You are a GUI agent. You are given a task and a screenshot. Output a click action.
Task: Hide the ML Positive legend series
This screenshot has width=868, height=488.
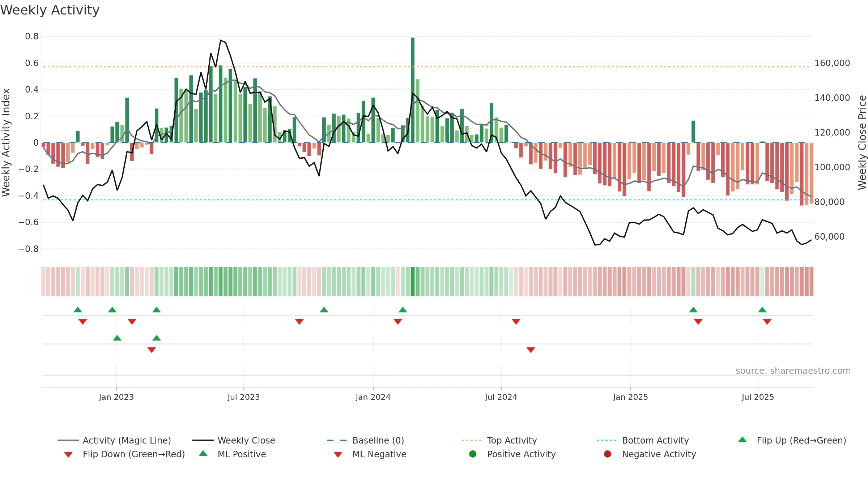[233, 454]
